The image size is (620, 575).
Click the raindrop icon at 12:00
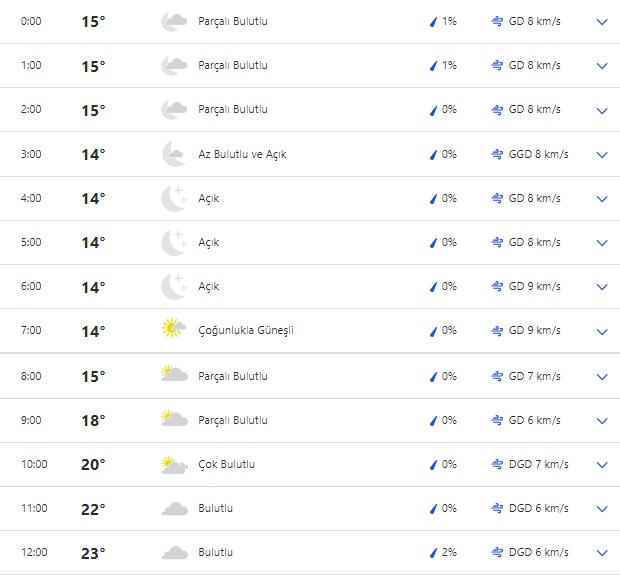[x=434, y=553]
